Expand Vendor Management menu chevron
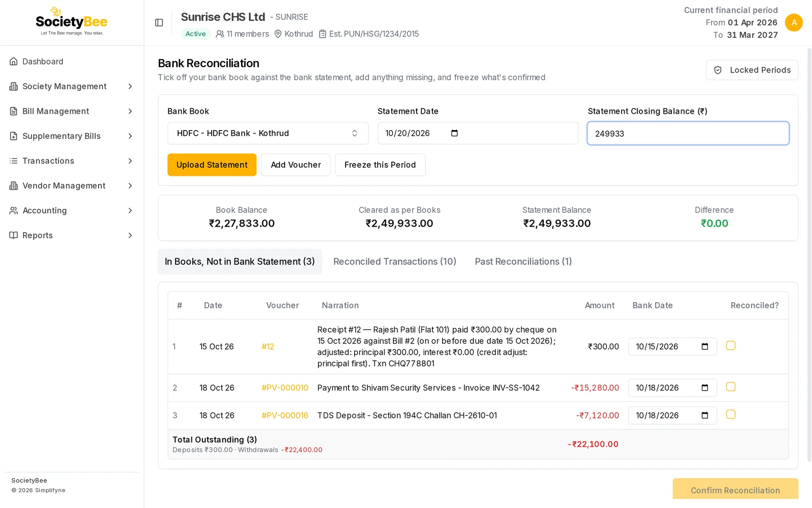 tap(130, 186)
